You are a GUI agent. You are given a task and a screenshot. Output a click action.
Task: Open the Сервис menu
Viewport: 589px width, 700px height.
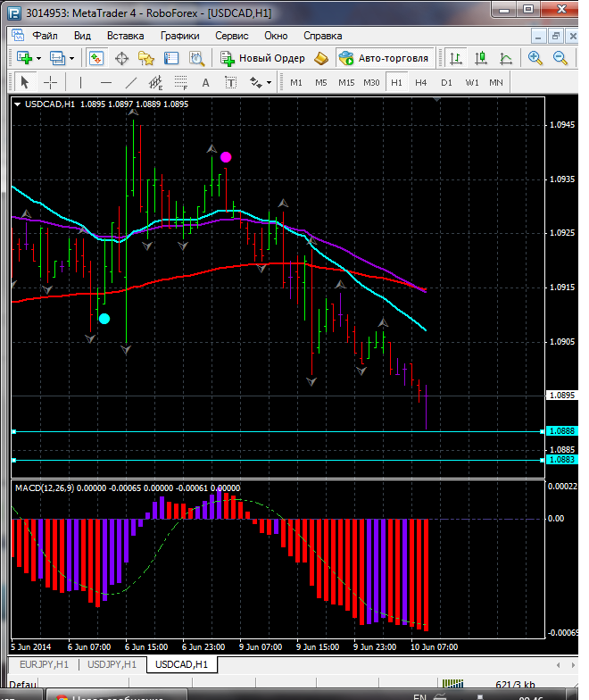point(232,36)
